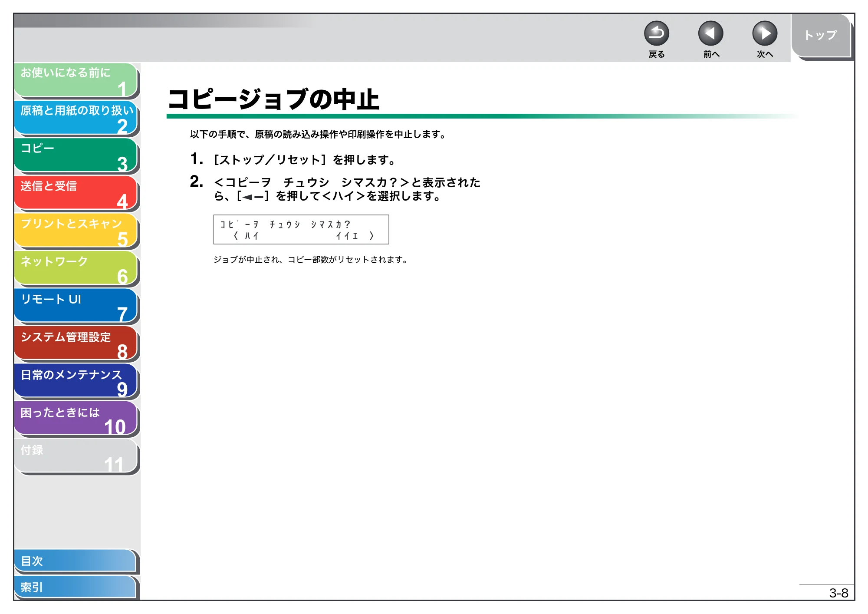
Task: Go to chapter 8 システム管理設定
Action: point(76,343)
